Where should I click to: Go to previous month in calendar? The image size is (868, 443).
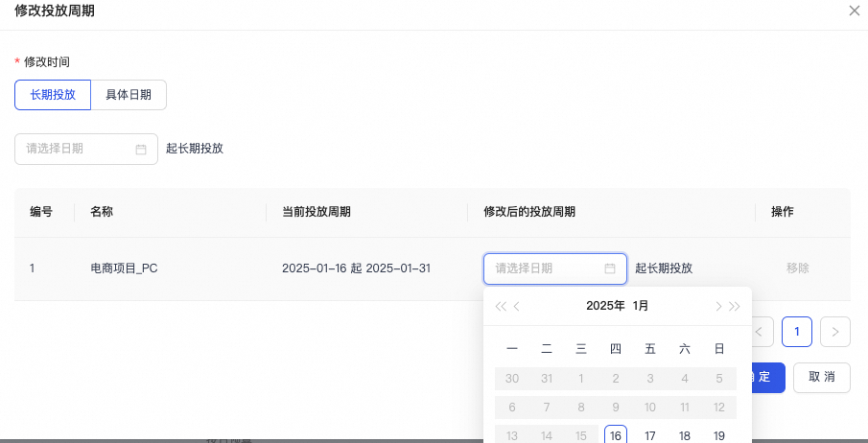[517, 306]
